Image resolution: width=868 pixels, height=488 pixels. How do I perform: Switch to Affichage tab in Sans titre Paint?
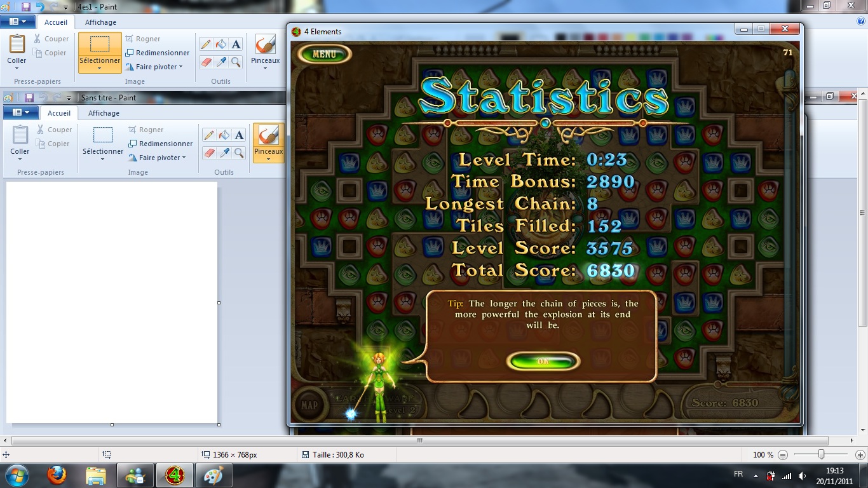point(104,113)
